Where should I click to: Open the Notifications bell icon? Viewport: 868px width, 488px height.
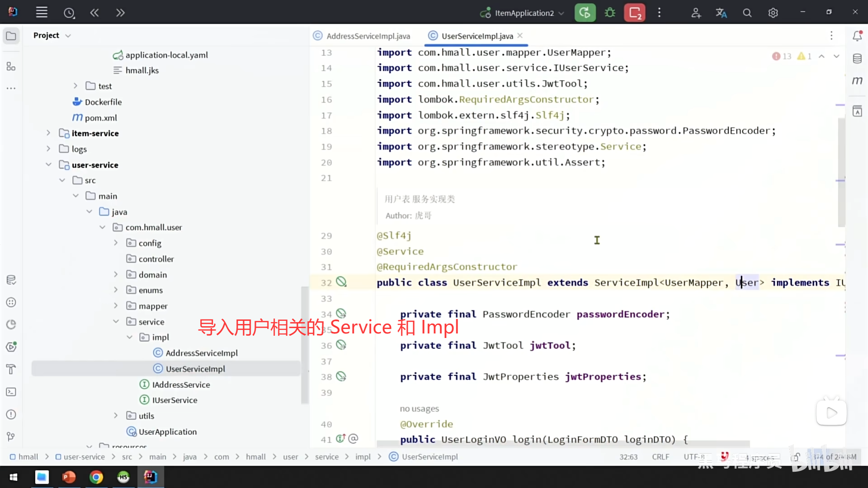[x=857, y=36]
